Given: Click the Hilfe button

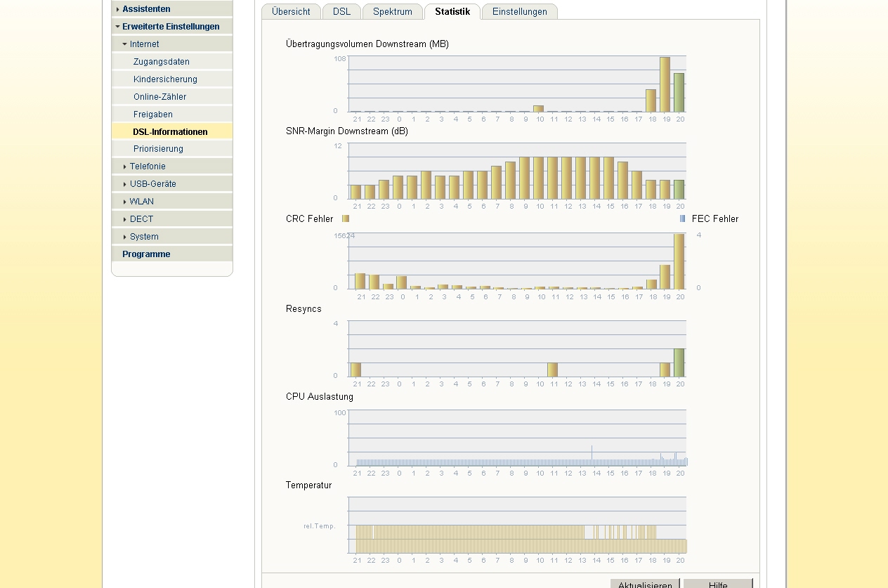Looking at the screenshot, I should point(717,583).
